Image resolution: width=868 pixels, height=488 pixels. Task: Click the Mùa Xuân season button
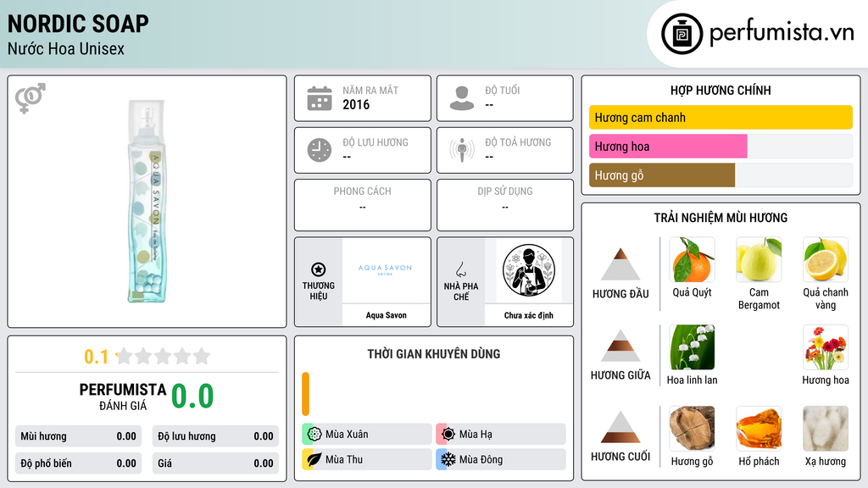(x=367, y=434)
